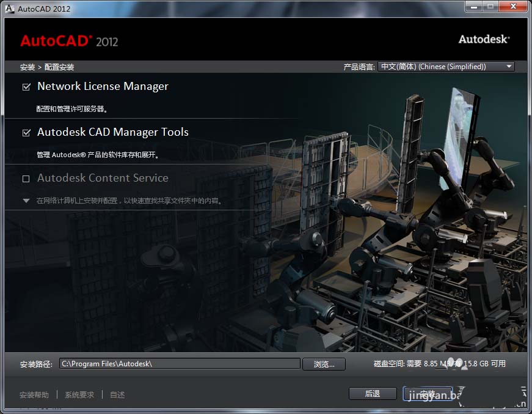532x414 pixels.
Task: Click the install path input field
Action: 180,364
